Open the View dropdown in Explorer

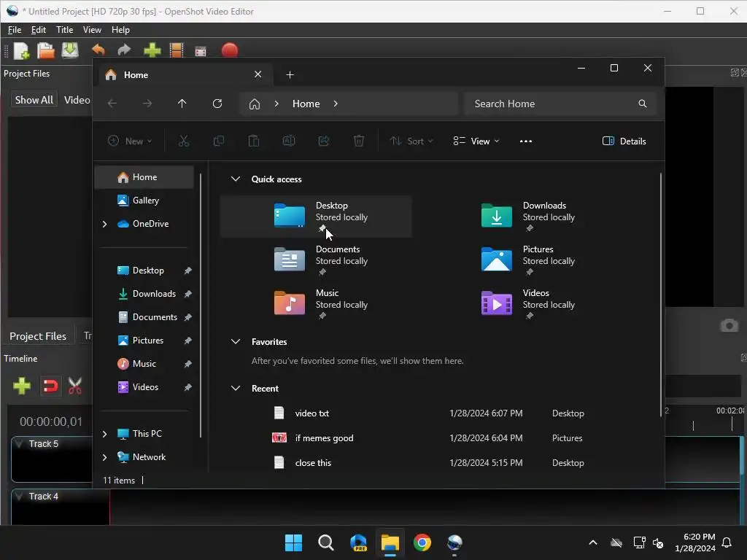pyautogui.click(x=476, y=141)
